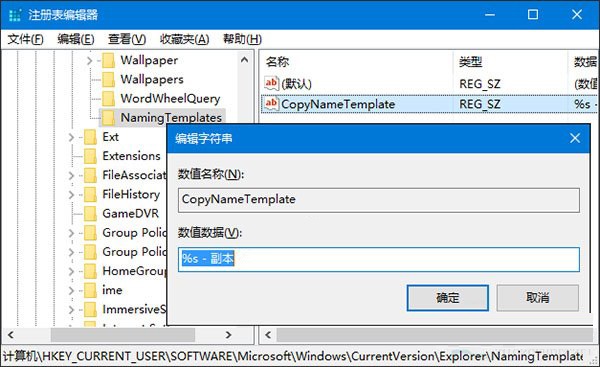Click the 数值数据 input field

pos(379,259)
